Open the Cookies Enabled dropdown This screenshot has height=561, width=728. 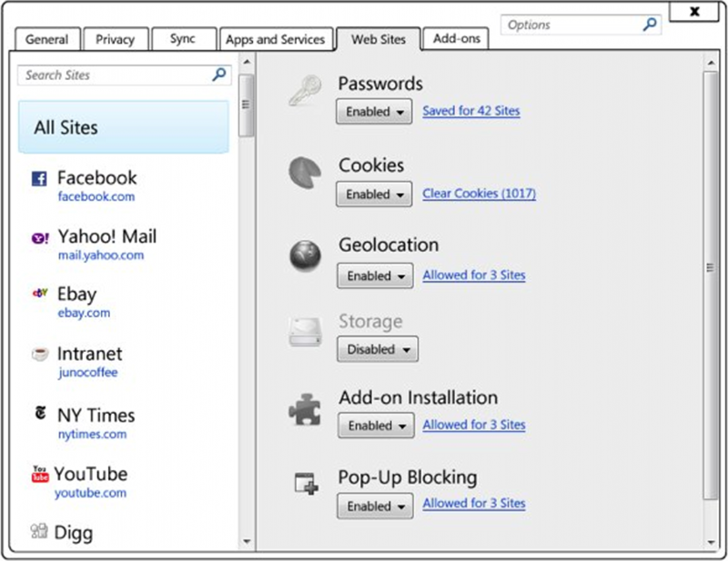click(x=374, y=194)
